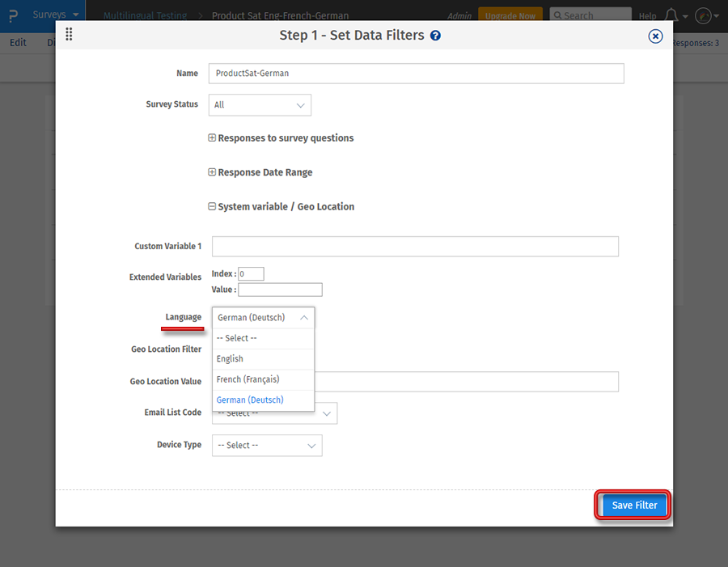Open the Survey Status dropdown
Image resolution: width=728 pixels, height=567 pixels.
(x=259, y=104)
